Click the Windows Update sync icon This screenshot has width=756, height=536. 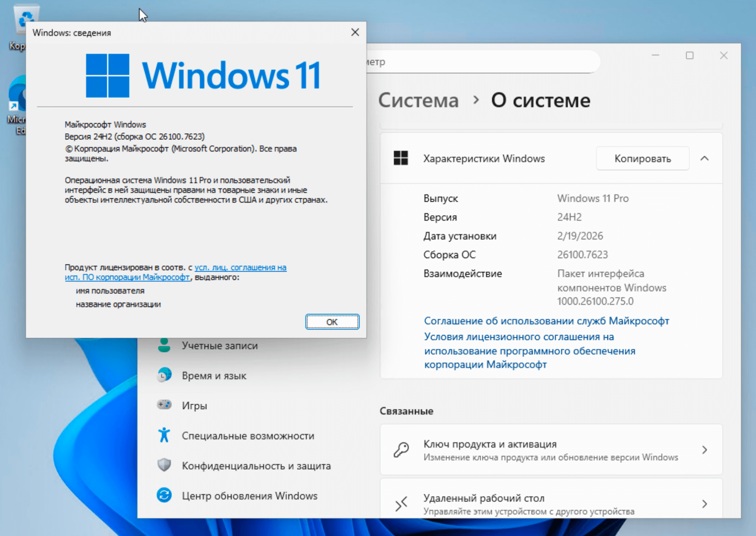(x=164, y=495)
